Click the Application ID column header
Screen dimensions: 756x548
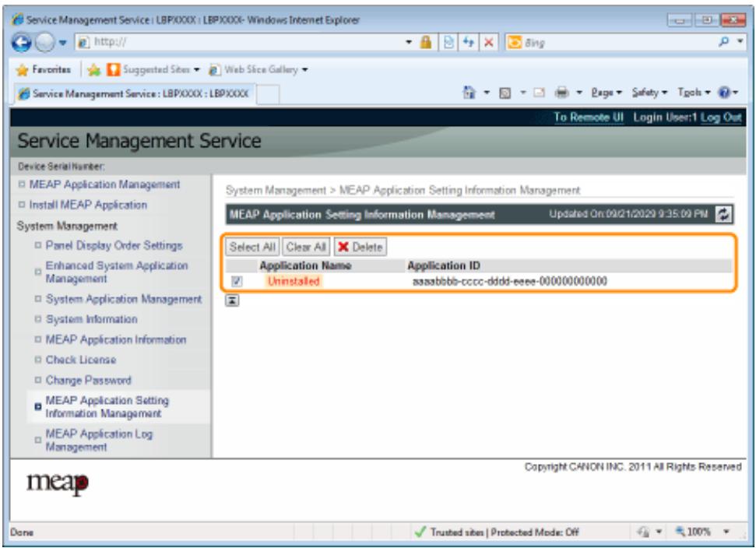pyautogui.click(x=444, y=265)
